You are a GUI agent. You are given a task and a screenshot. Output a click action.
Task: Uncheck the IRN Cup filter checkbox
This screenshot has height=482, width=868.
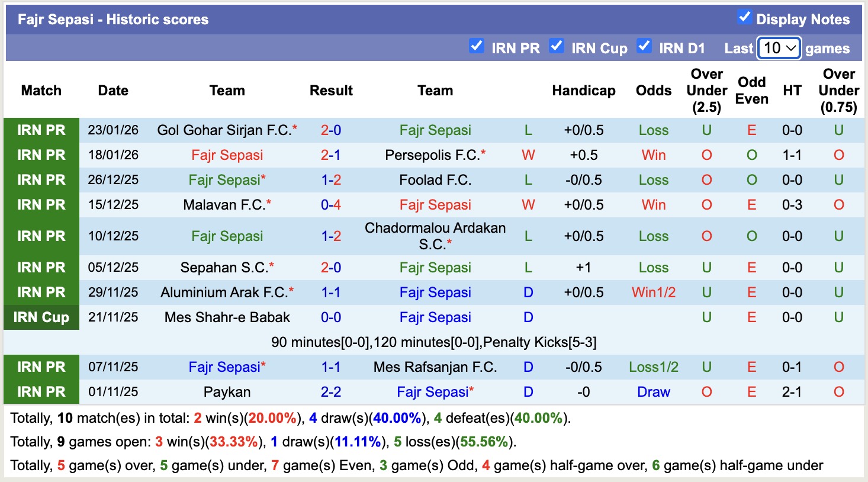click(556, 46)
